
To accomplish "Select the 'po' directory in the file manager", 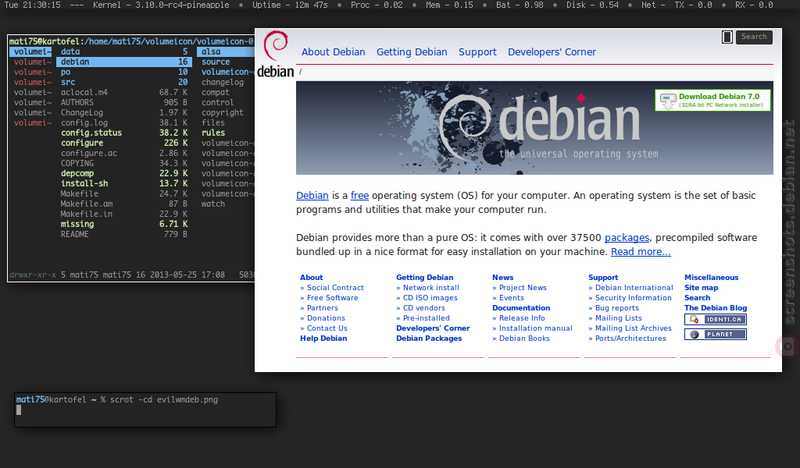I will click(x=124, y=72).
